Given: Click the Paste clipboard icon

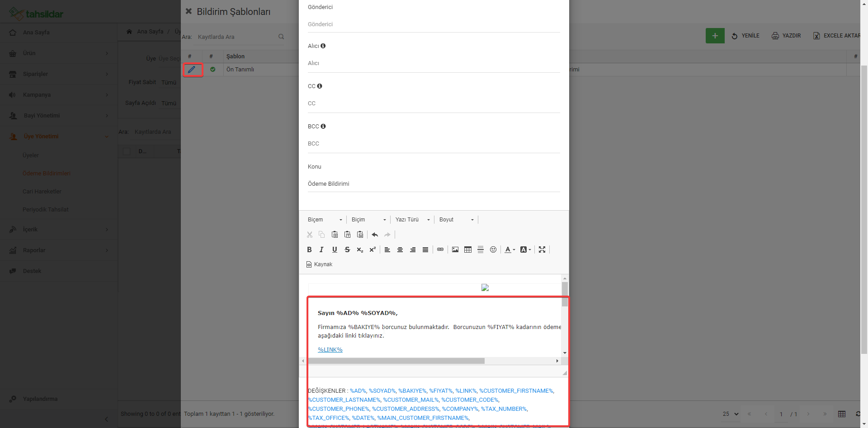Looking at the screenshot, I should tap(335, 235).
